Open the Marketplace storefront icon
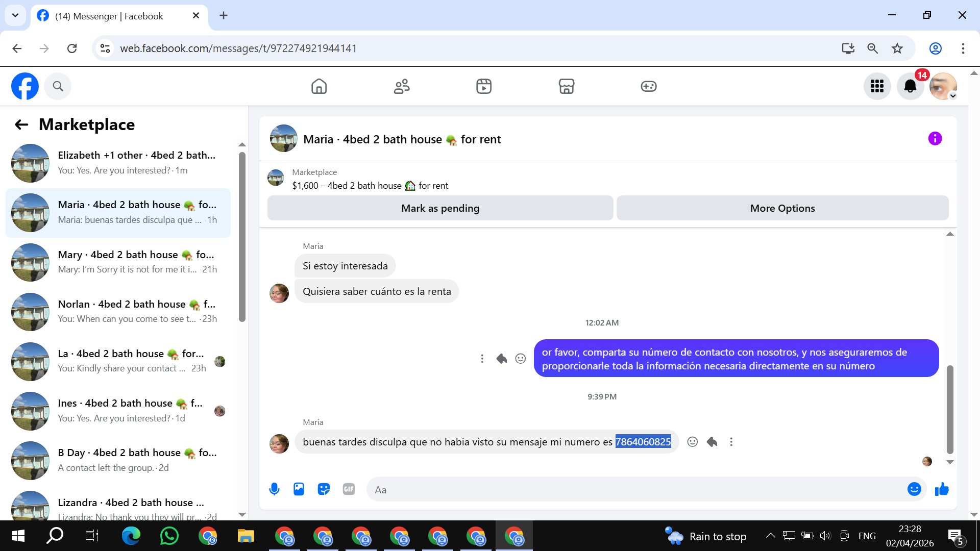Screen dimensions: 980x551 tap(567, 86)
